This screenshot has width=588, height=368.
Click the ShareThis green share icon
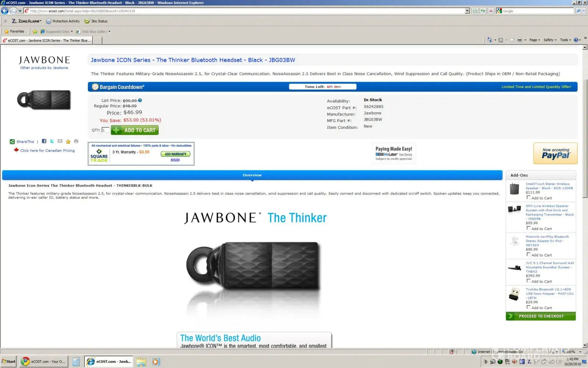tap(12, 142)
